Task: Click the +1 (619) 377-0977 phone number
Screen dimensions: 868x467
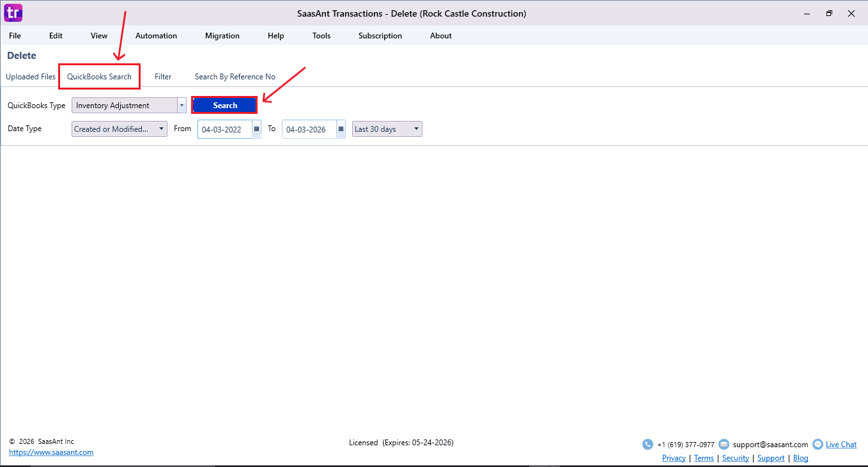Action: (x=686, y=445)
